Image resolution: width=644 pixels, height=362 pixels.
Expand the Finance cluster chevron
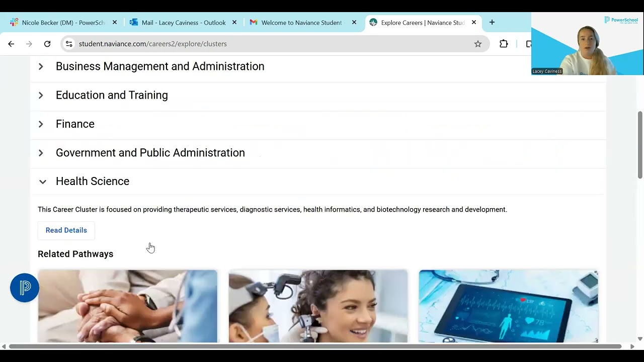[x=41, y=124]
